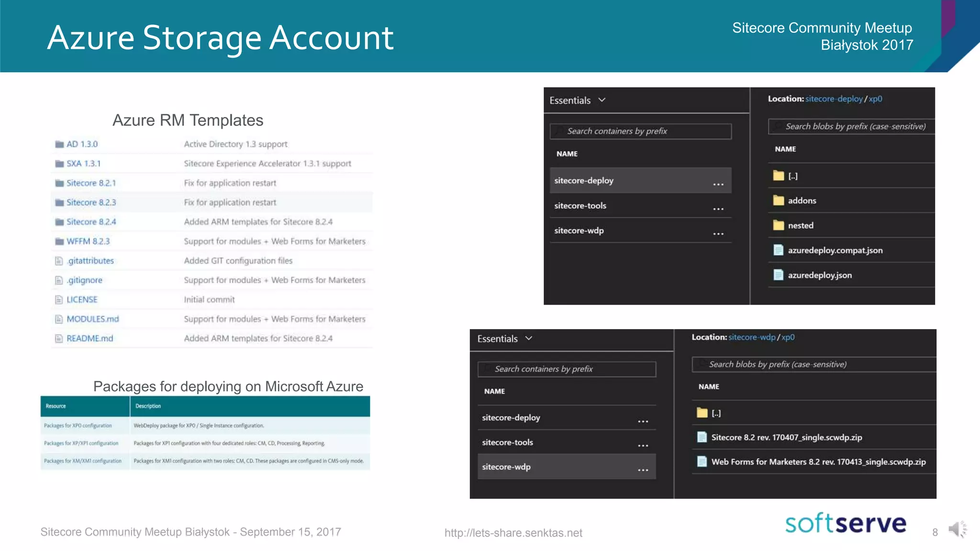Click the MODULES.md file icon
This screenshot has height=551, width=980.
[59, 319]
